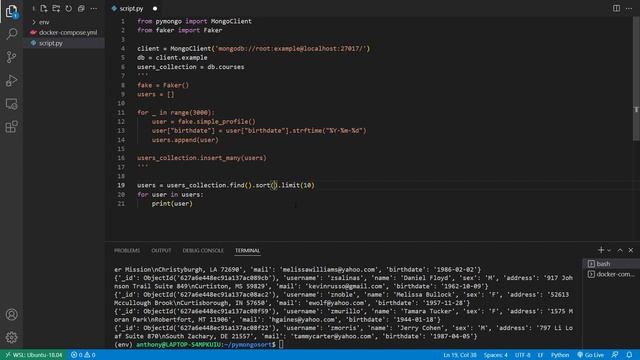
Task: Open script.py in explorer
Action: [64, 43]
